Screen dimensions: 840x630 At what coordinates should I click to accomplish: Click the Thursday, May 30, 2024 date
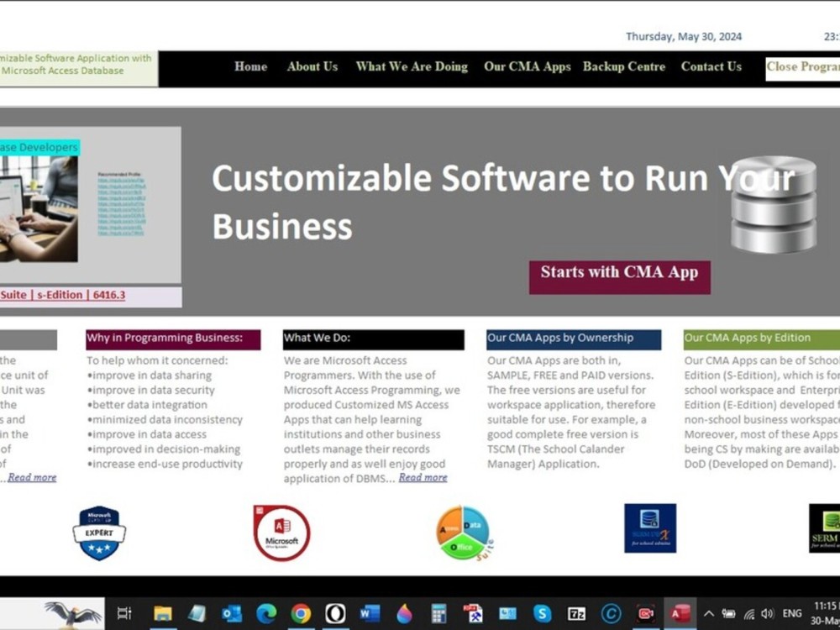(x=684, y=36)
